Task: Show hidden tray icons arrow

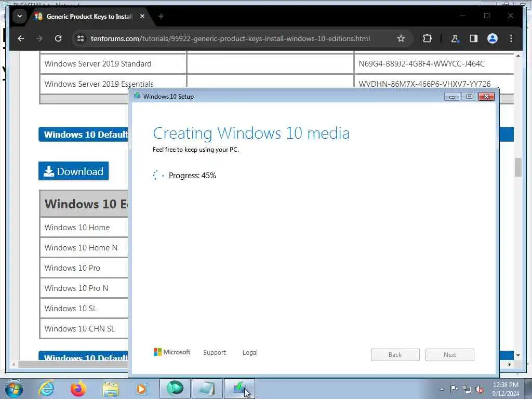Action: click(442, 389)
